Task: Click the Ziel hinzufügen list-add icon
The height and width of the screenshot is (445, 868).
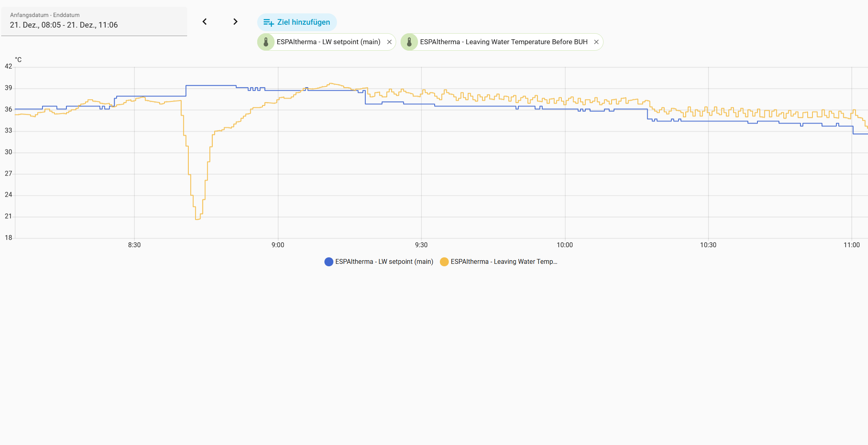Action: point(269,23)
